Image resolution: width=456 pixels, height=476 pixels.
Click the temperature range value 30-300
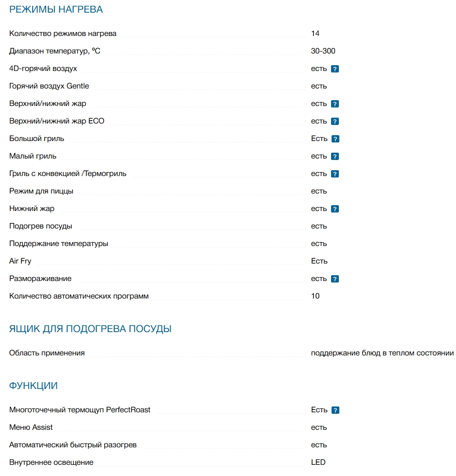point(323,51)
